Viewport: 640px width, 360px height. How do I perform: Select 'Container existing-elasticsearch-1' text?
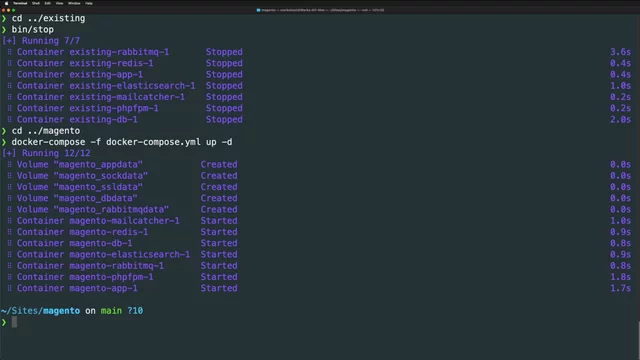[106, 86]
